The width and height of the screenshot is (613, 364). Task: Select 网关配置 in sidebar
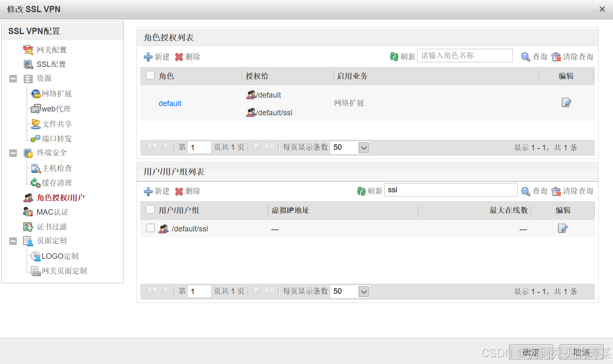(52, 50)
